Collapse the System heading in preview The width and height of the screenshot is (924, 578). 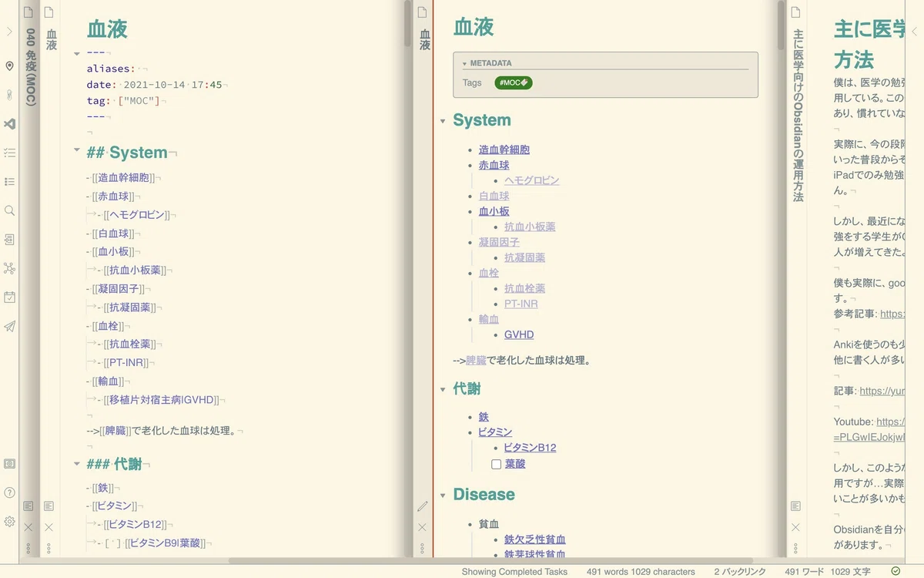(443, 121)
